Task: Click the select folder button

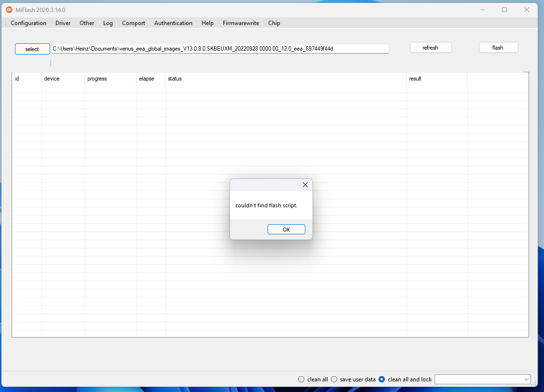Action: [x=32, y=49]
